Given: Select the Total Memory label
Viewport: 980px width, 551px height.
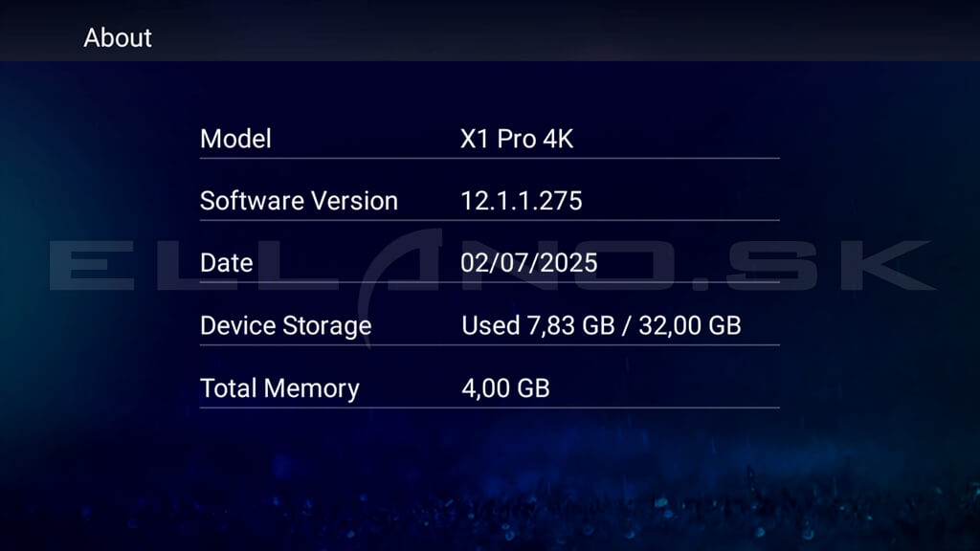Looking at the screenshot, I should pos(279,388).
